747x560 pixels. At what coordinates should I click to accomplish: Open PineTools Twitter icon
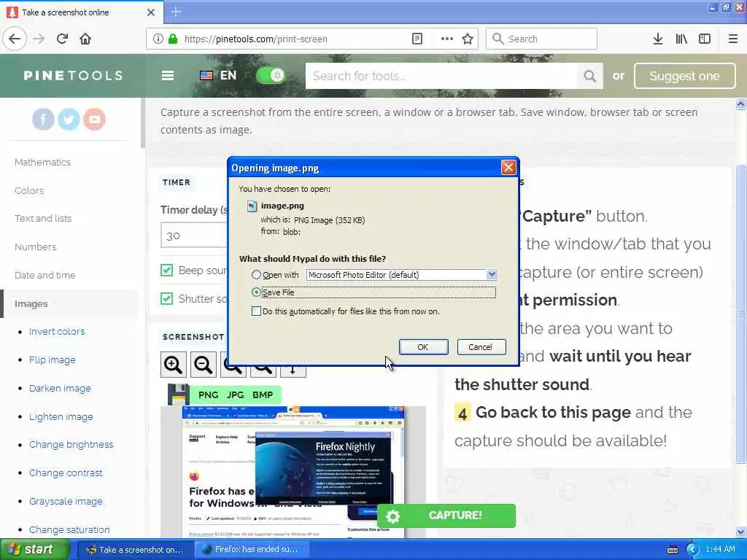pyautogui.click(x=69, y=119)
